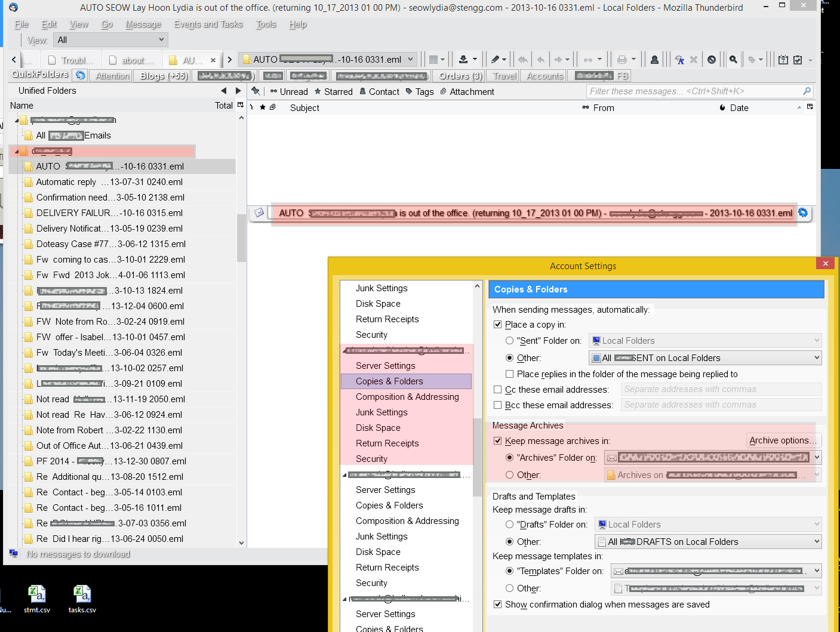Click the search magnifier toolbar icon
840x632 pixels.
[733, 60]
